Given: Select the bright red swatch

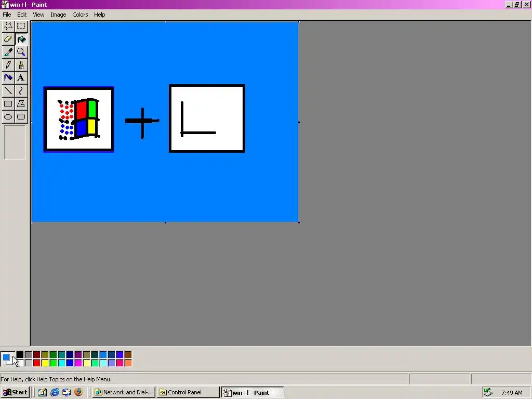Looking at the screenshot, I should point(37,363).
